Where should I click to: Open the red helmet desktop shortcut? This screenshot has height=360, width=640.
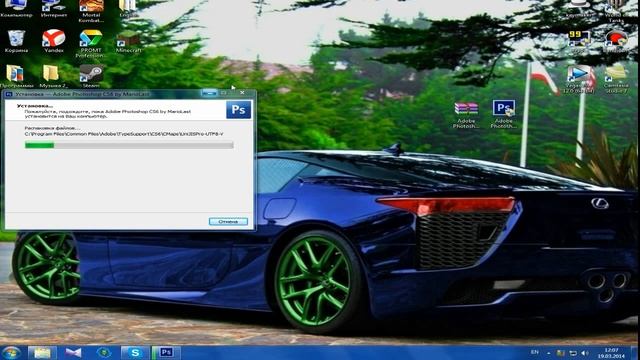click(616, 41)
